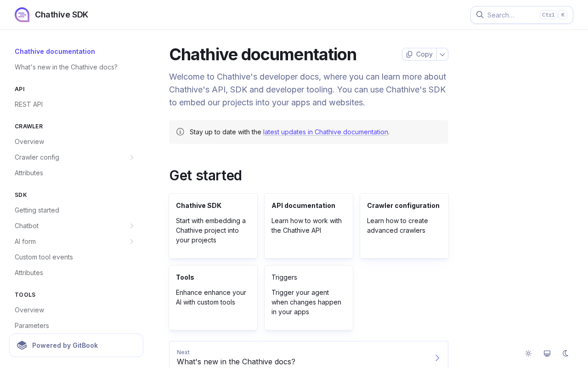This screenshot has height=368, width=588.
Task: Click the welcome paragraph starting 'Welcome to Chathive's'
Action: [308, 90]
